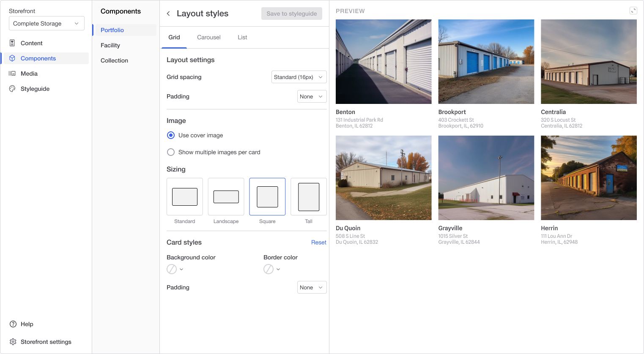This screenshot has width=644, height=354.
Task: Open the Help link
Action: pos(27,324)
